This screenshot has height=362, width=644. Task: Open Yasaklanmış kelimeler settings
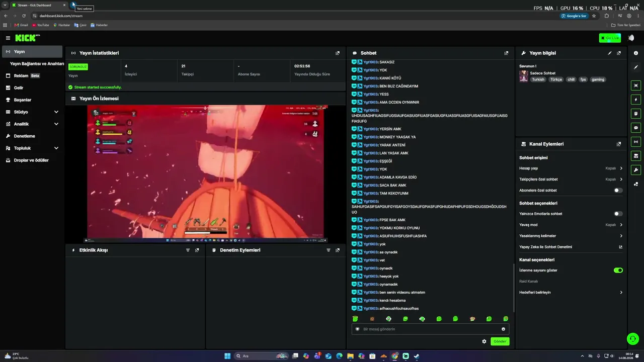571,236
